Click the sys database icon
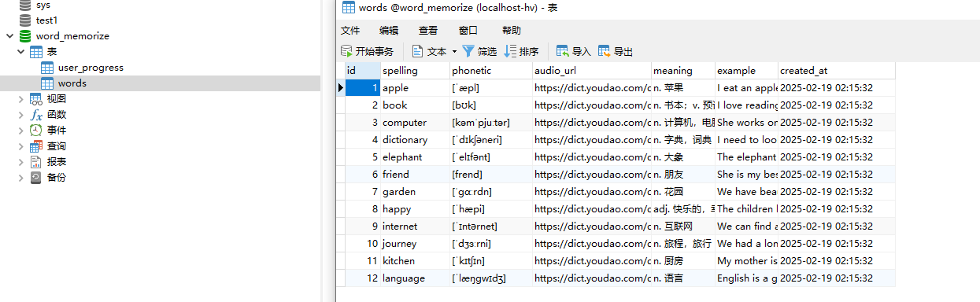This screenshot has height=302, width=980. tap(25, 6)
